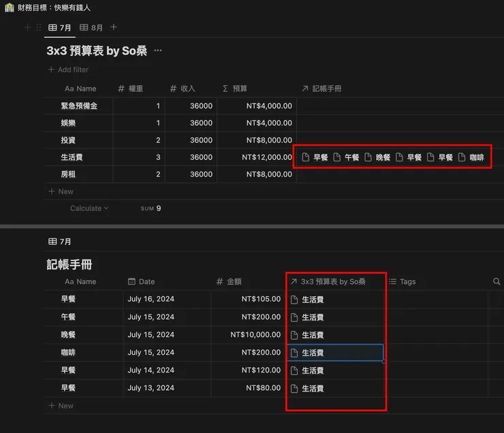
Task: Open the 金額 column header menu
Action: [229, 282]
